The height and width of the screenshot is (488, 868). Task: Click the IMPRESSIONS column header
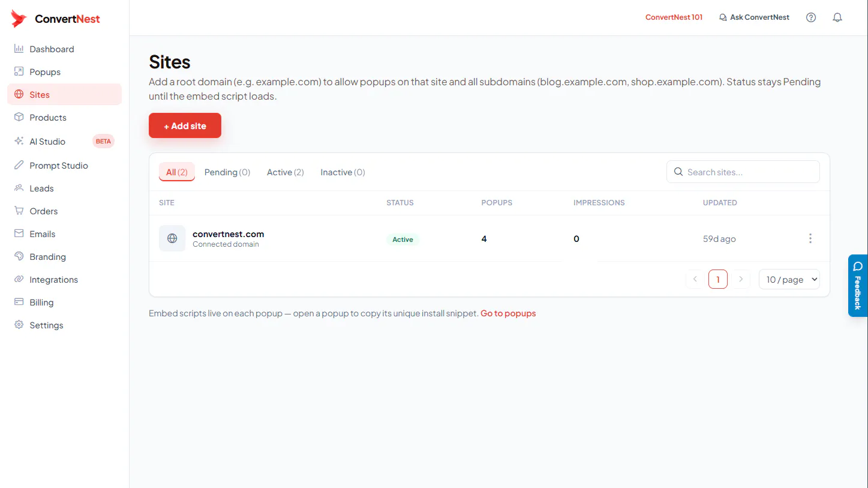point(599,203)
